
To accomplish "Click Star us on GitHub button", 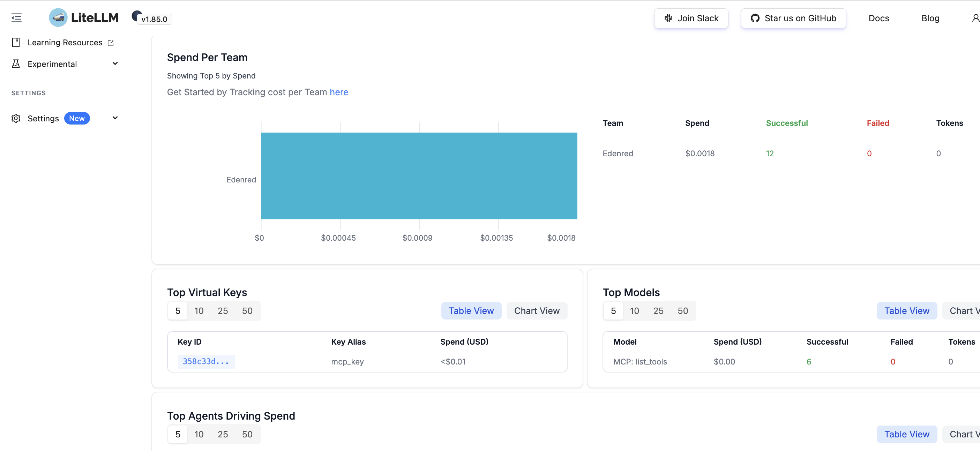I will tap(793, 18).
